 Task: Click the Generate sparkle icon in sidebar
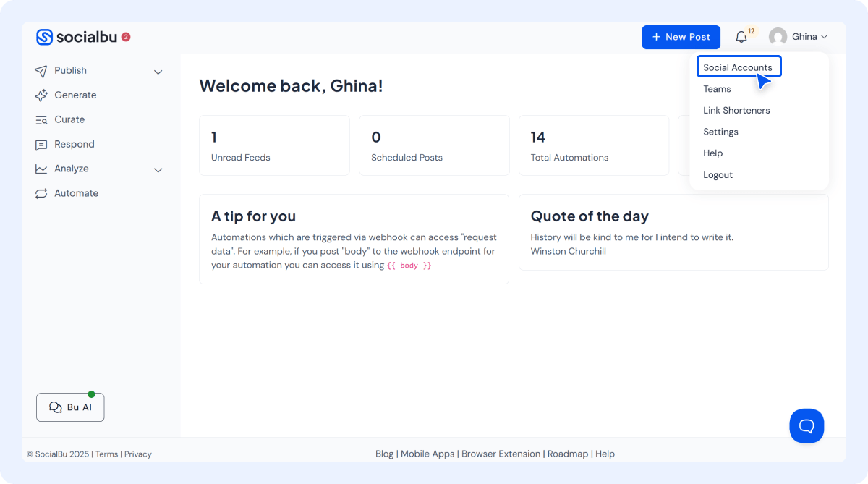(41, 95)
